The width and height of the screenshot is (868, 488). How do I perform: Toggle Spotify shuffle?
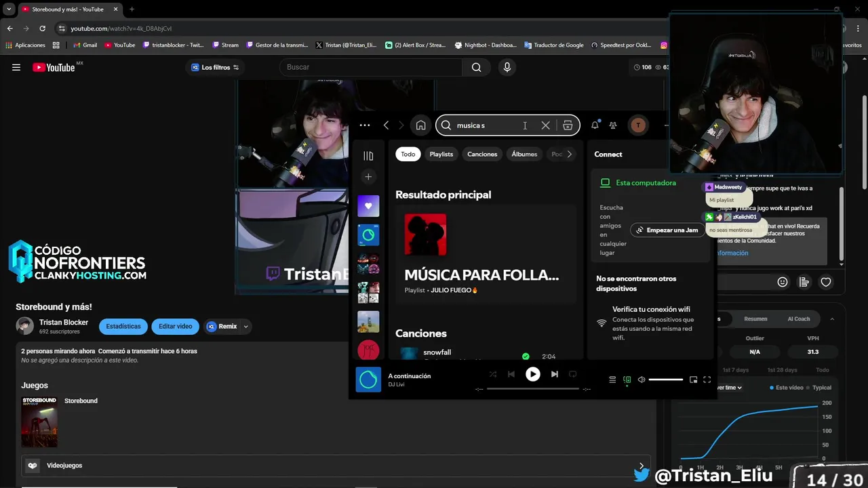click(x=493, y=374)
